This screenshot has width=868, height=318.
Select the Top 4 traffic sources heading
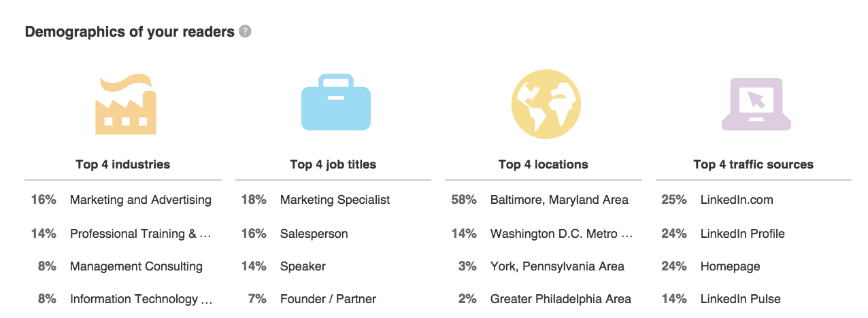coord(753,164)
